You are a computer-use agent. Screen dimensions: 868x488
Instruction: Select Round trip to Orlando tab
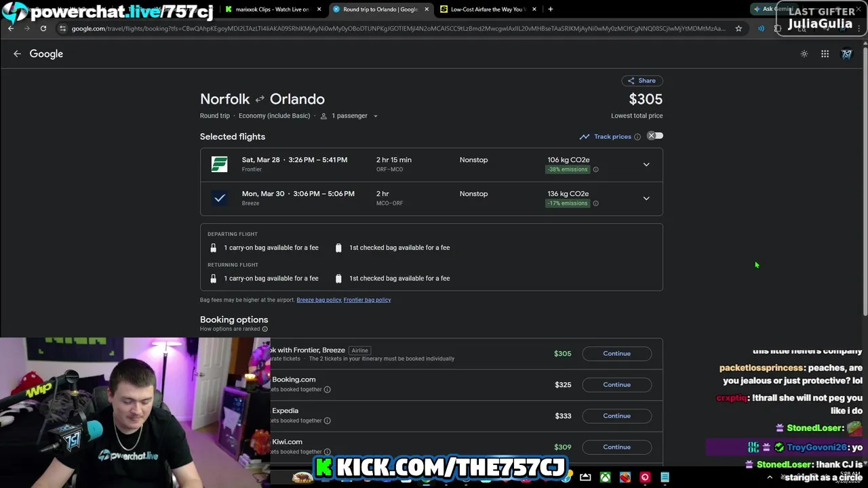tap(380, 9)
